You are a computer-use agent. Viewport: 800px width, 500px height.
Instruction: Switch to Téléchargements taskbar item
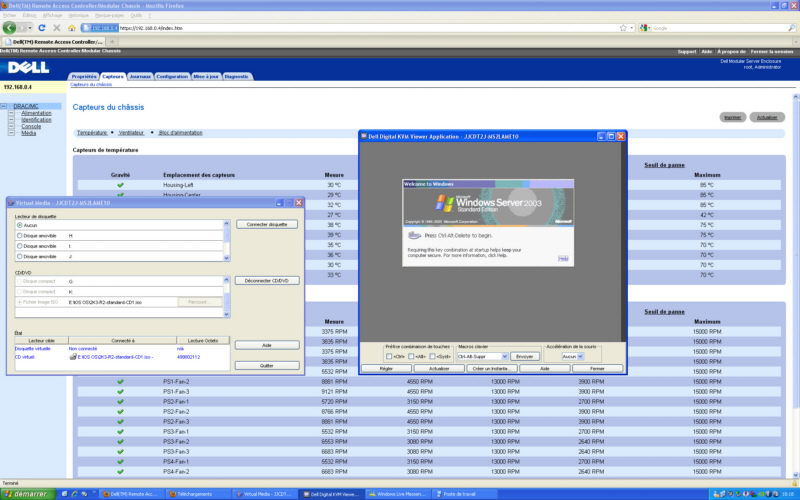[x=196, y=494]
